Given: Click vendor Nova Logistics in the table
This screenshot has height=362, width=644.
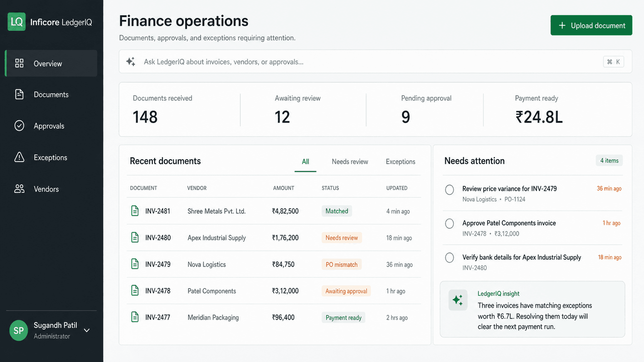Looking at the screenshot, I should [x=206, y=264].
